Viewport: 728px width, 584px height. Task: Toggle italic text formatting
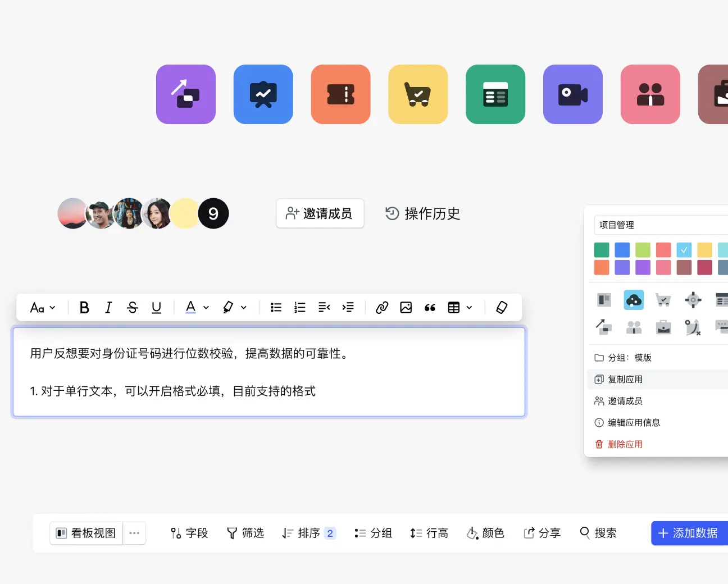[108, 308]
